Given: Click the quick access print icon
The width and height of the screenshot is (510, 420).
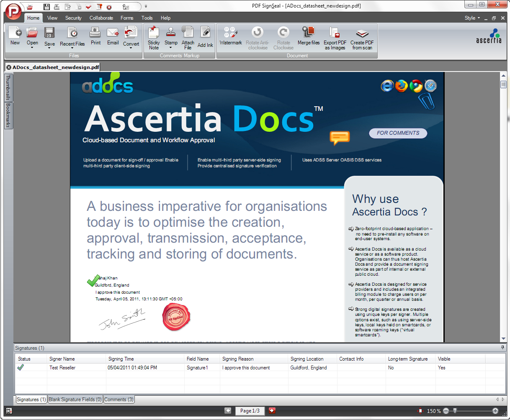Looking at the screenshot, I should point(57,7).
